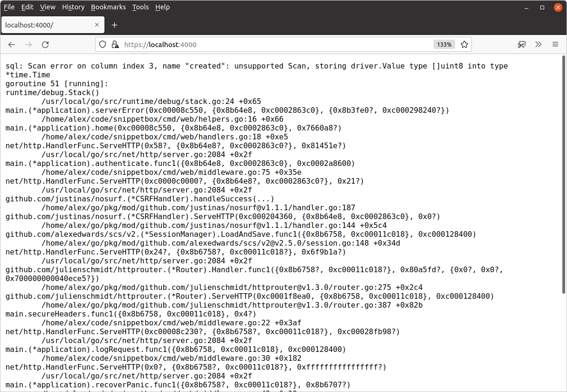Bookmark this page with the star icon
The image size is (567, 392).
pyautogui.click(x=464, y=45)
